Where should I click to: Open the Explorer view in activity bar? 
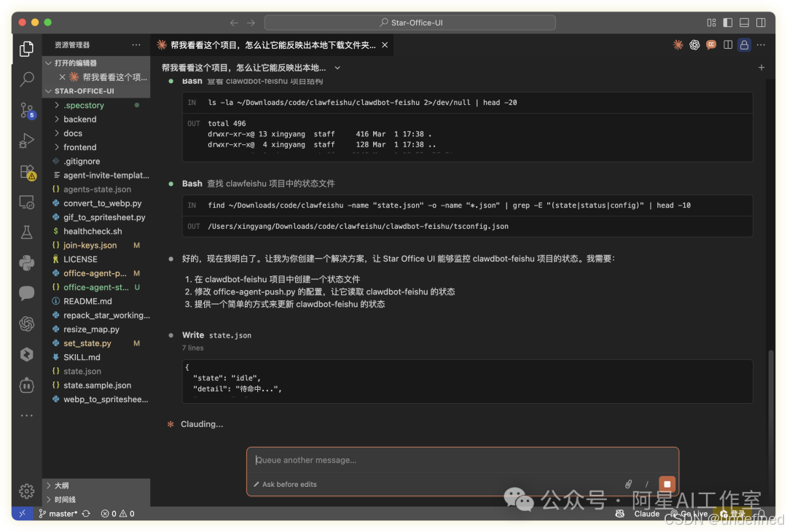point(27,49)
